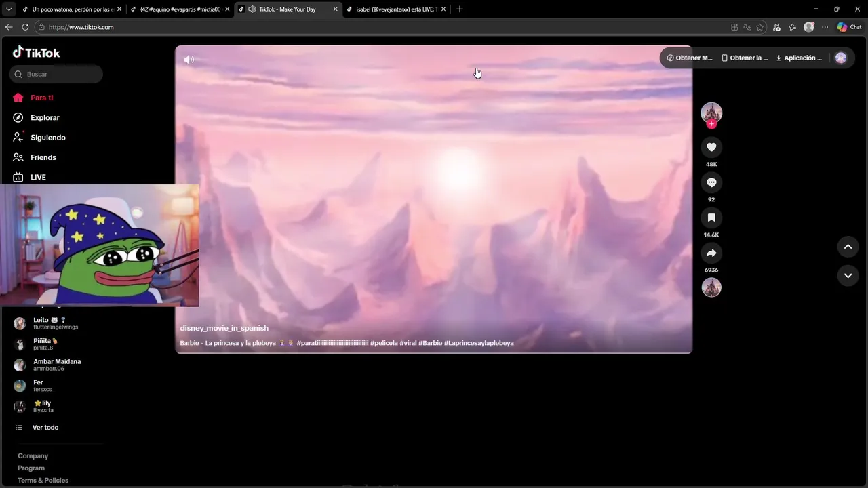Open the browser Settings and more menu

[x=825, y=27]
